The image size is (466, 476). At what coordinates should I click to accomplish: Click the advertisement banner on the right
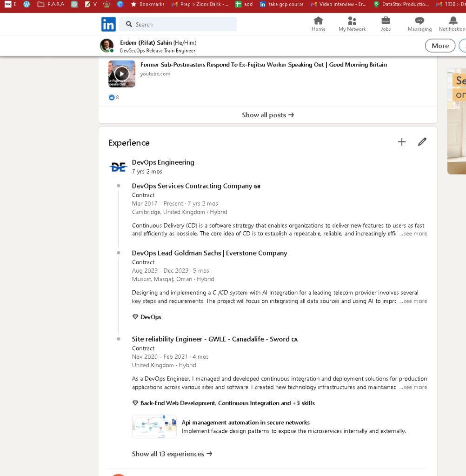pyautogui.click(x=457, y=121)
